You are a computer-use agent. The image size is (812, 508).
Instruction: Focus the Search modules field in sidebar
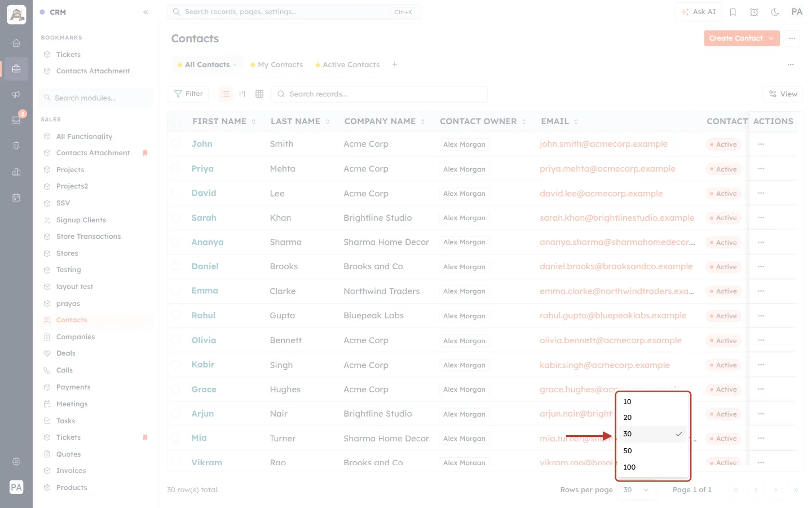(x=96, y=98)
